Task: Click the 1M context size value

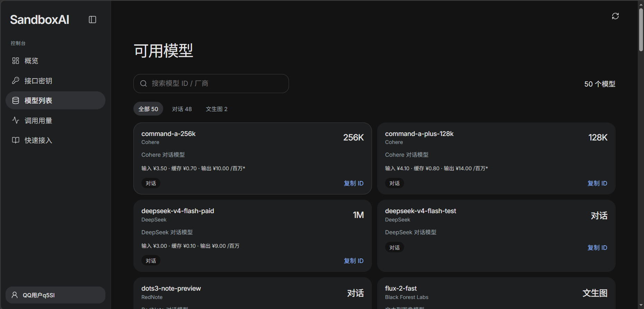Action: click(358, 215)
